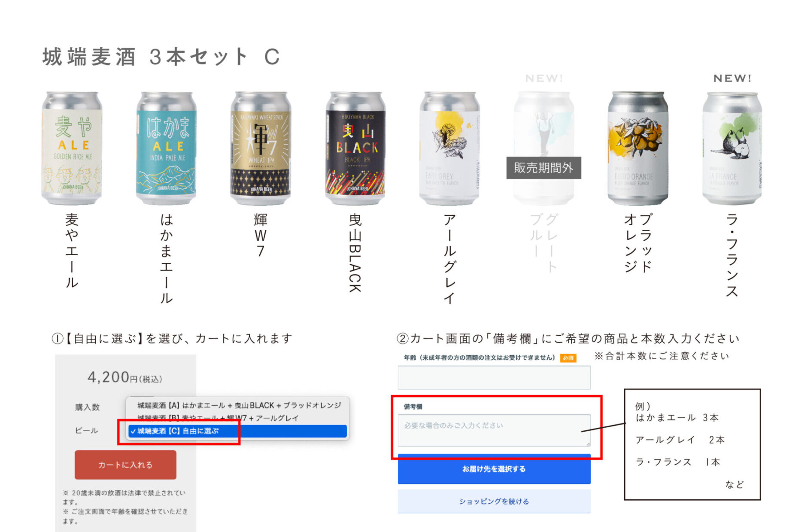Click the red カートに入れる button
The width and height of the screenshot is (807, 532).
coord(125,465)
